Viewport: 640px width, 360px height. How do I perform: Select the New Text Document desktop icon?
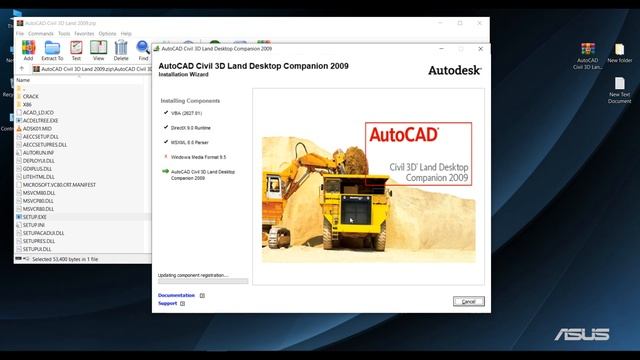pos(620,90)
